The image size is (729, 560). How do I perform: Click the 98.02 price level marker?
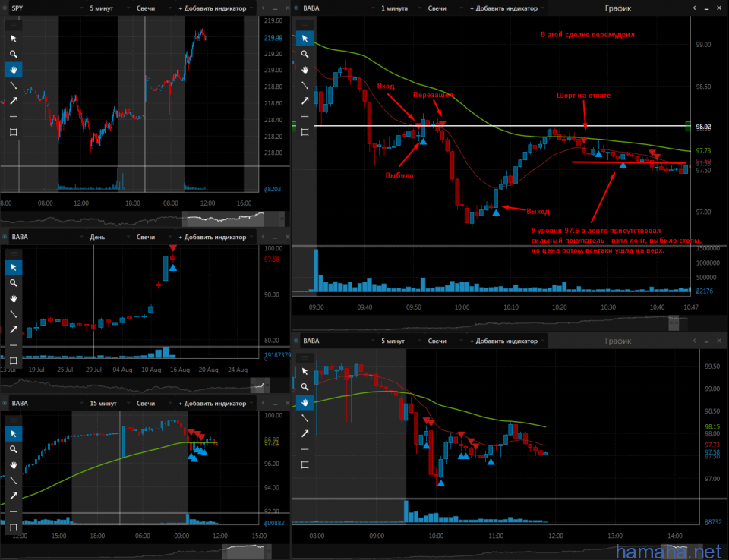[x=703, y=127]
